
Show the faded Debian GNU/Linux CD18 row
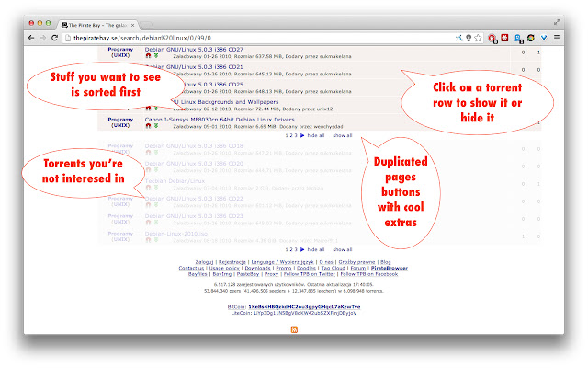click(319, 149)
